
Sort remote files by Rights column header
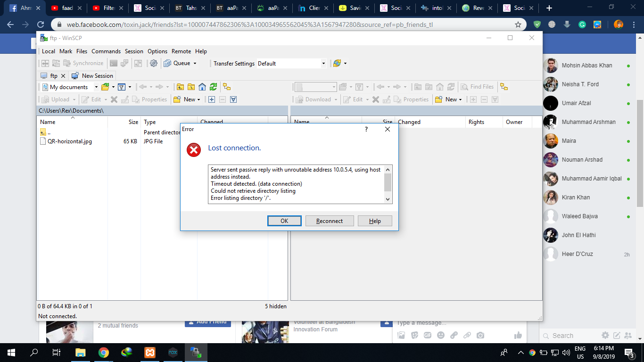484,122
